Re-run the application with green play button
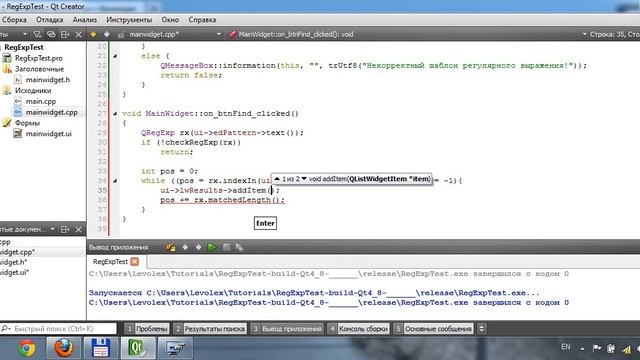 click(x=212, y=247)
